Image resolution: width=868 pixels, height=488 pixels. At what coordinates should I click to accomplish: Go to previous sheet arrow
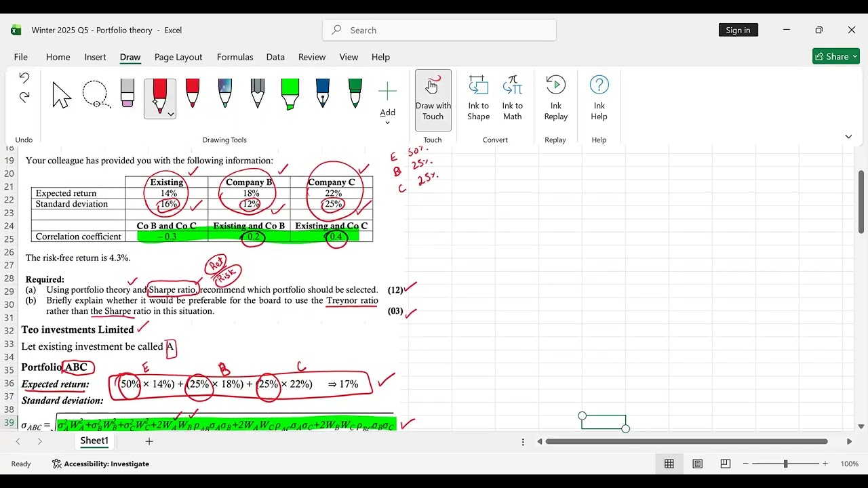18,441
